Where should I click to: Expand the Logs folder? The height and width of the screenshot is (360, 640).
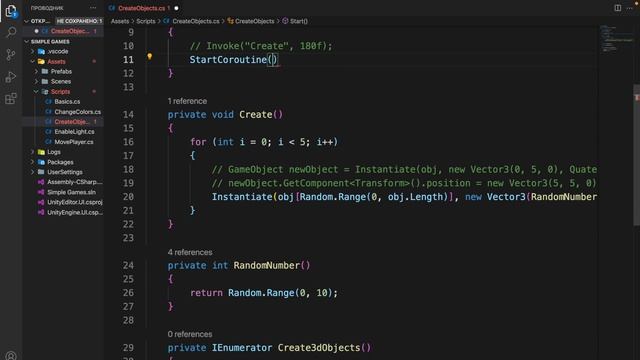click(x=33, y=152)
